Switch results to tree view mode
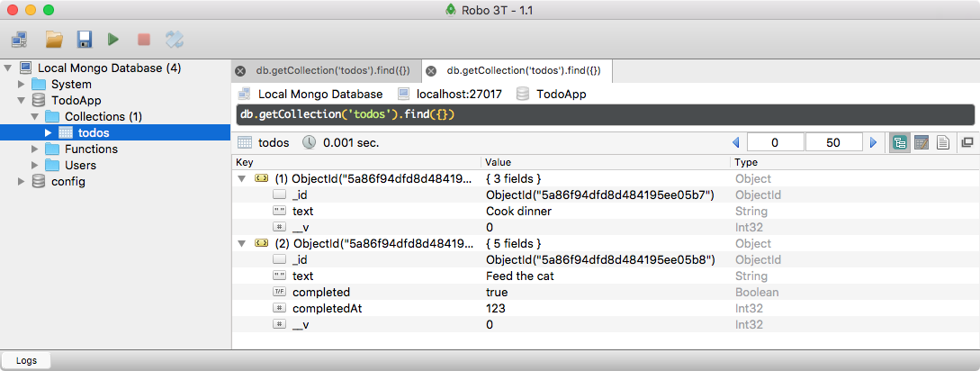This screenshot has width=980, height=371. (x=899, y=142)
